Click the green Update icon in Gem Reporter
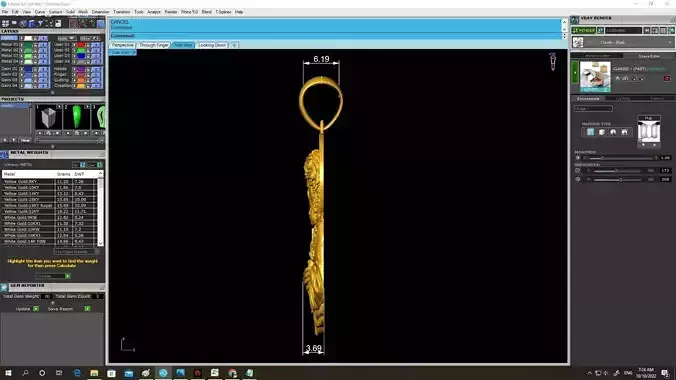This screenshot has height=380, width=676. point(36,309)
